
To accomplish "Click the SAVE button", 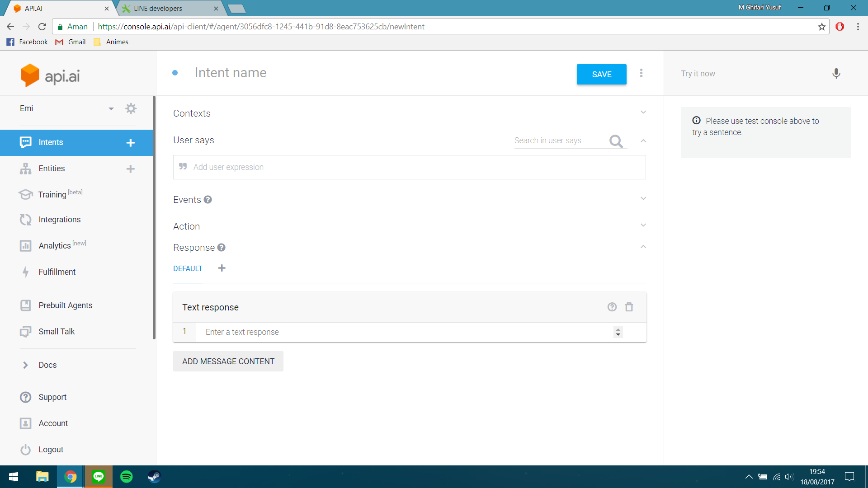I will click(x=601, y=75).
